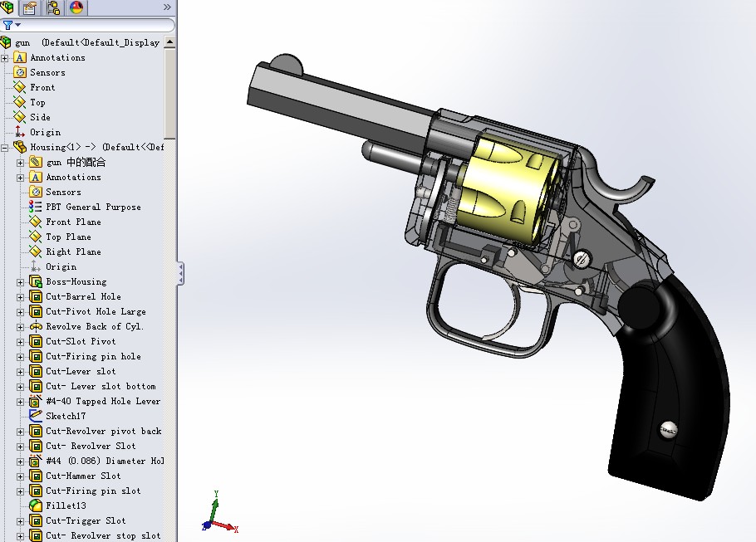Select the Top plane icon
Screen dimensions: 756x542
pyautogui.click(x=20, y=102)
